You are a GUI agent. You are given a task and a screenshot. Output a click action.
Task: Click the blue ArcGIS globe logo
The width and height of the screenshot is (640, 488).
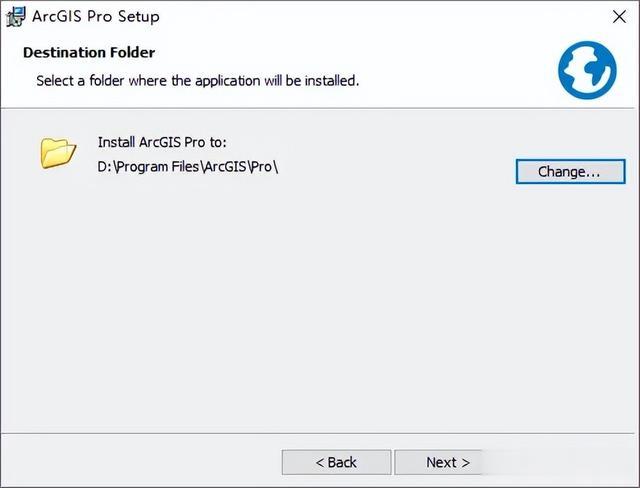pyautogui.click(x=587, y=70)
